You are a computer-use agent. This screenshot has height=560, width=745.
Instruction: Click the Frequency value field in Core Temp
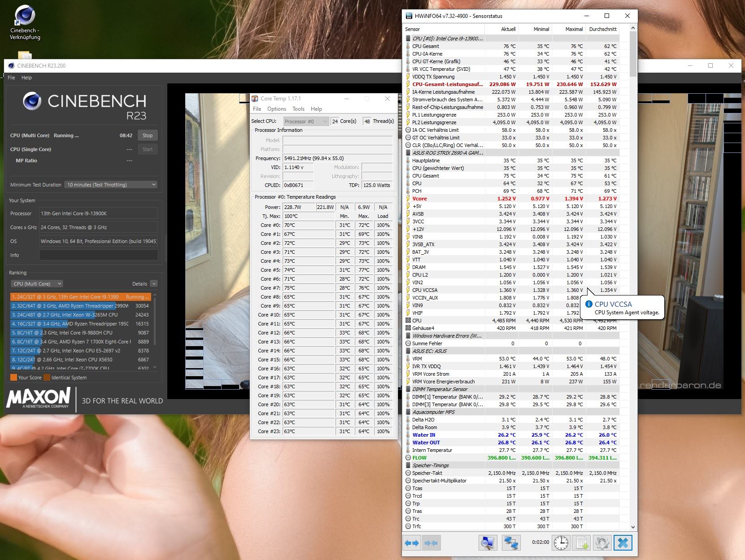click(x=337, y=158)
